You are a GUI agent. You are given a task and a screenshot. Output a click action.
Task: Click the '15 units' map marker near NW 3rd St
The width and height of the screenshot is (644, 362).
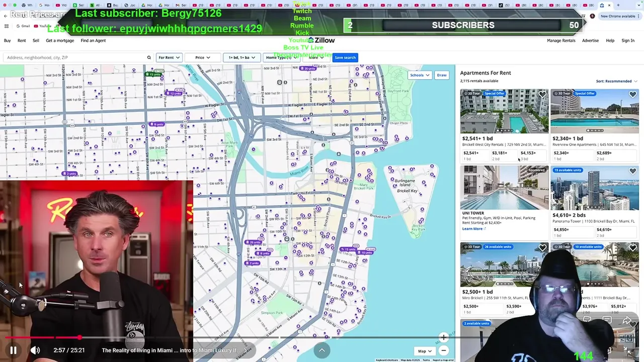154,74
